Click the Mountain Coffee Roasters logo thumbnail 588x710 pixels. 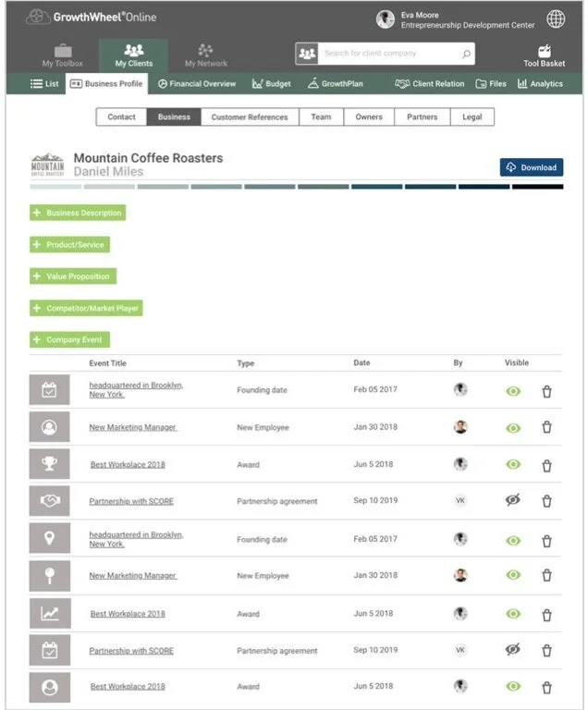47,165
